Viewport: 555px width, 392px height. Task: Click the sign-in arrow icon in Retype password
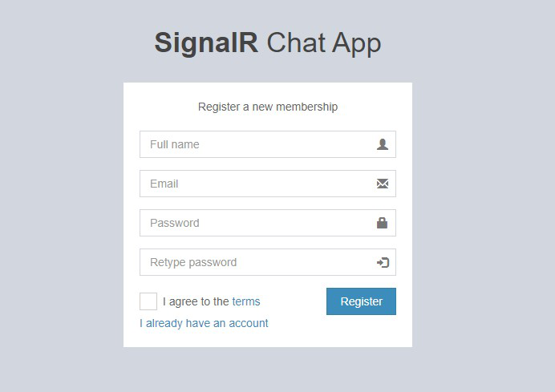coord(383,262)
